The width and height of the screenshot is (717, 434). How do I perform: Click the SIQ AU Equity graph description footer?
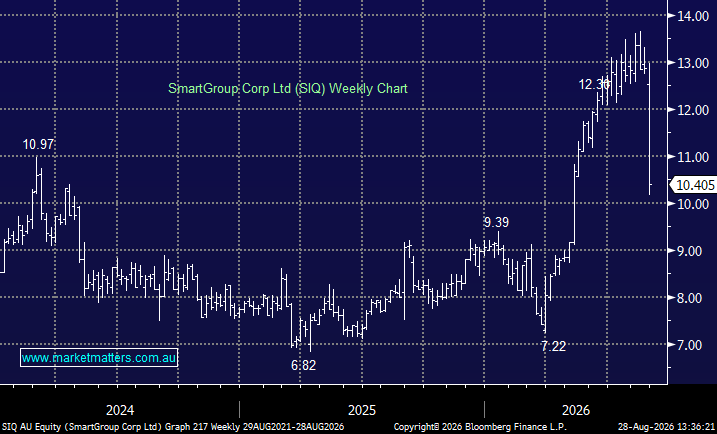click(172, 427)
